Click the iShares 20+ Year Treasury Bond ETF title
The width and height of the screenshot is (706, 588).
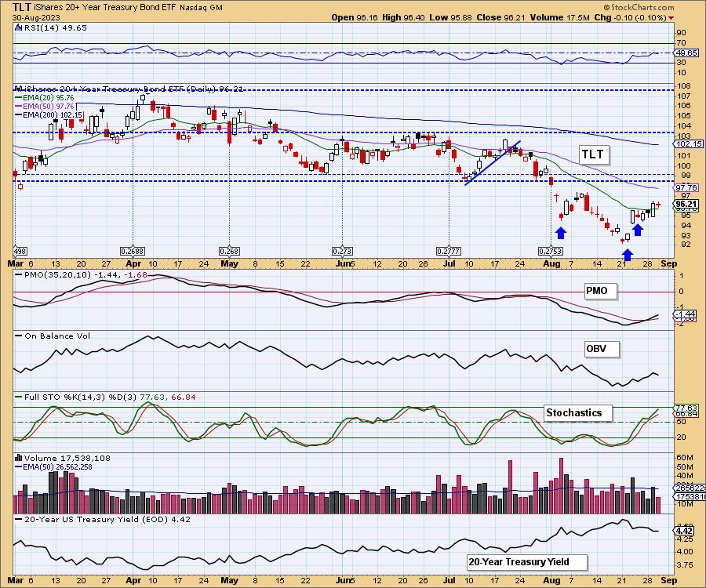coord(105,8)
